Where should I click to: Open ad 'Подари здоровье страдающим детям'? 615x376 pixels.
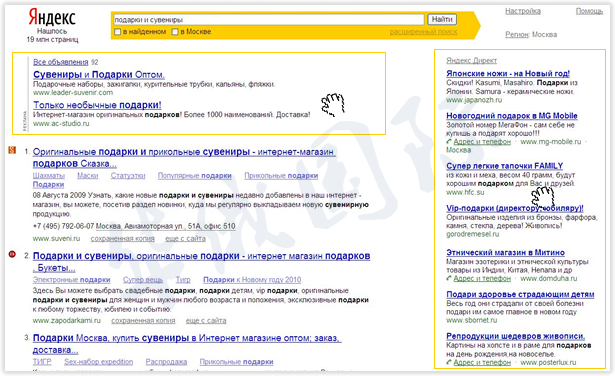[520, 294]
